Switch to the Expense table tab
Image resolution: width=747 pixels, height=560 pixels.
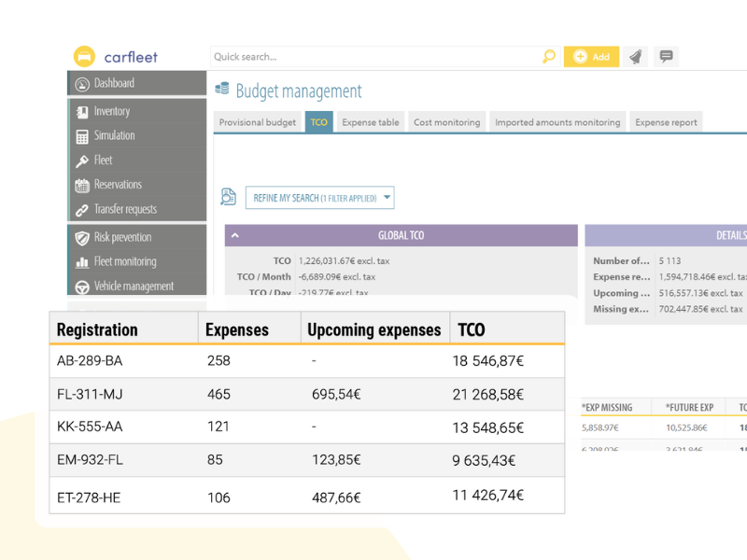[x=370, y=122]
